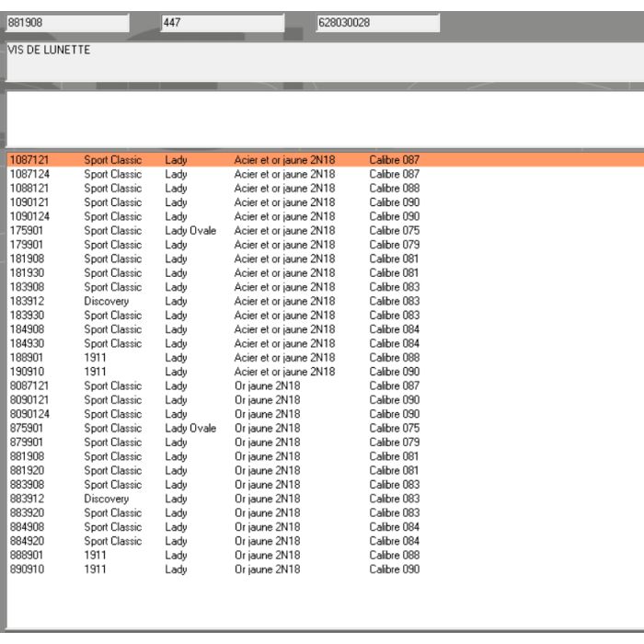Select row 881908 in the list
The width and height of the screenshot is (644, 644).
[x=326, y=456]
